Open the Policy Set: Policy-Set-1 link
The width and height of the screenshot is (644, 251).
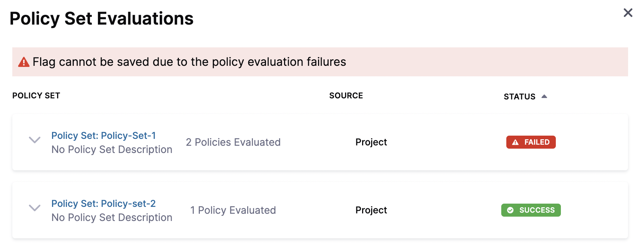104,135
